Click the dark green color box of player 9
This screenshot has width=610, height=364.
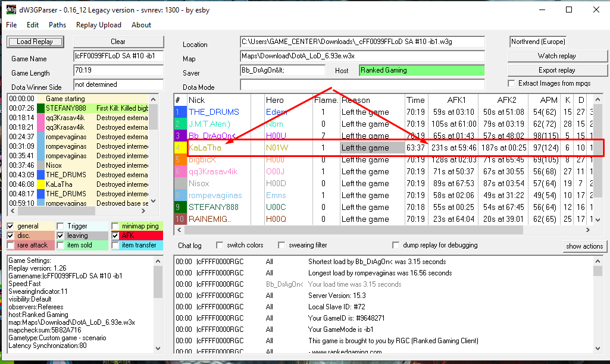click(x=180, y=207)
